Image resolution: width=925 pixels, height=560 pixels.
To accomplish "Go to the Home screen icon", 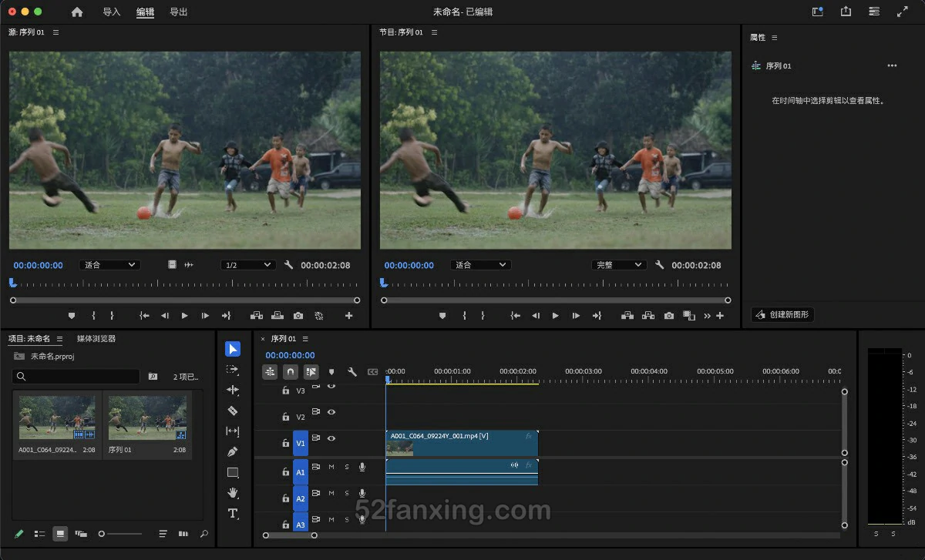I will [77, 12].
